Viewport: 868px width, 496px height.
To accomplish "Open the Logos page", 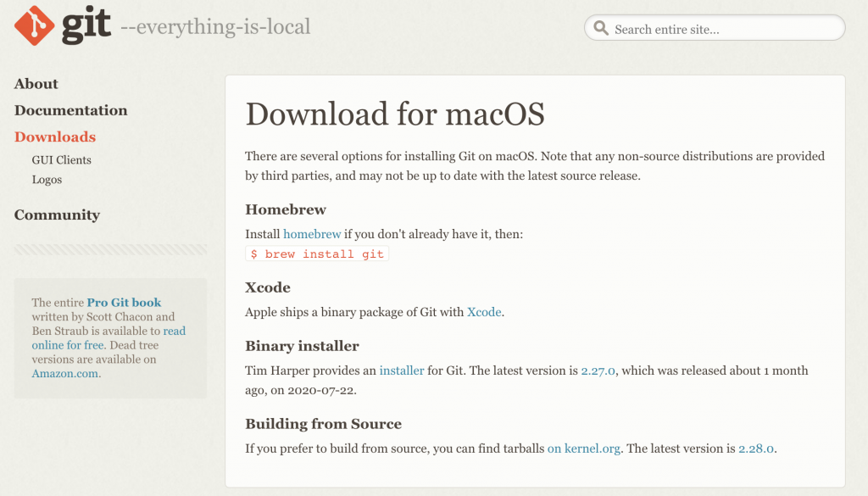I will [x=47, y=180].
